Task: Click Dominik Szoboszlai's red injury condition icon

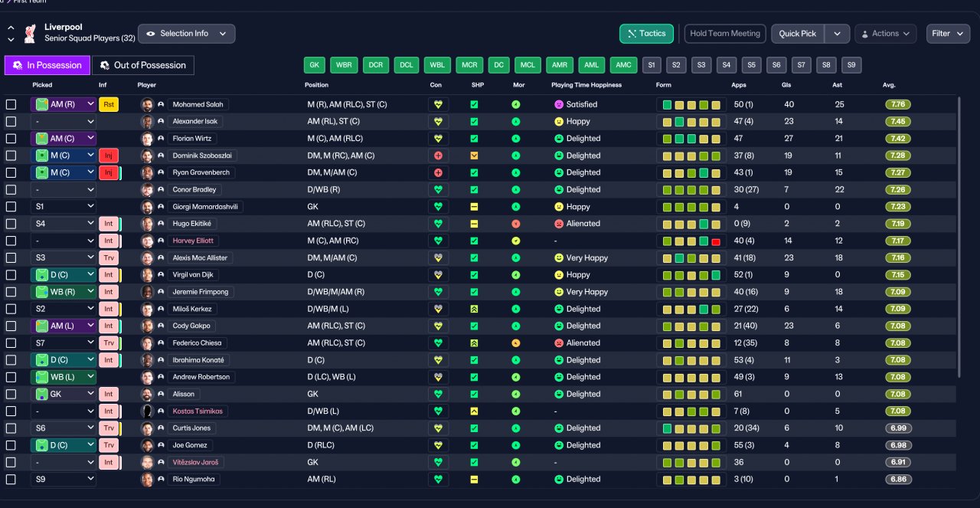Action: pyautogui.click(x=438, y=156)
